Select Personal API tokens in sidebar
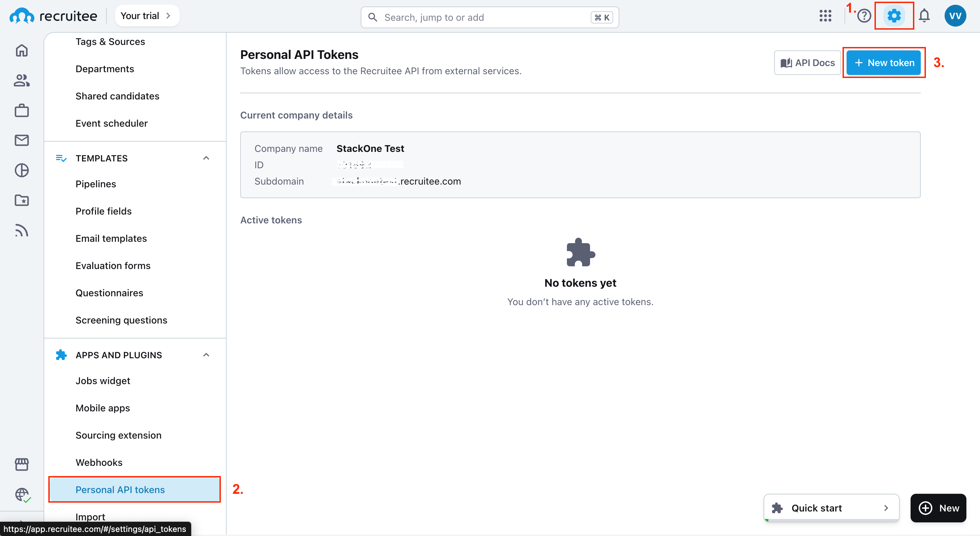 [120, 490]
